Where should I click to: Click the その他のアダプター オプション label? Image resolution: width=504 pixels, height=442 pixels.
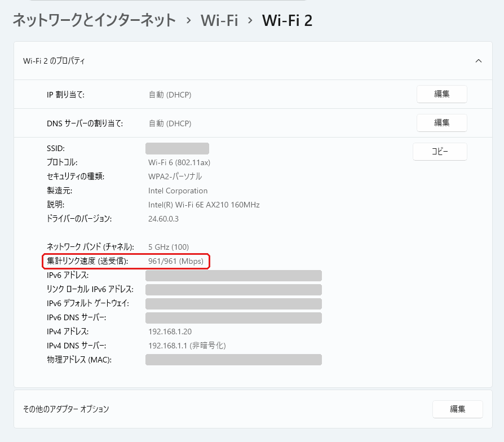point(66,409)
